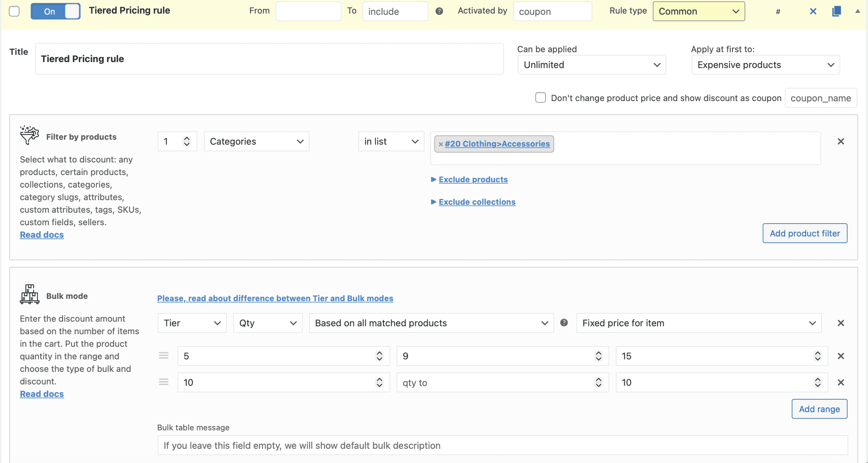
Task: Expand the Exclude products section
Action: click(x=473, y=179)
